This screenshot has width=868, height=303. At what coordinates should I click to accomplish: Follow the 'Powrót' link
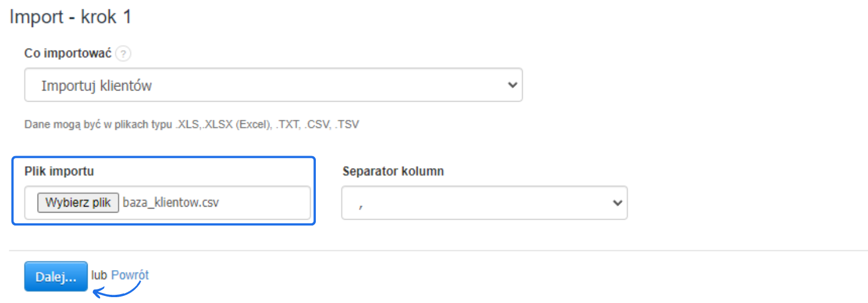point(130,275)
